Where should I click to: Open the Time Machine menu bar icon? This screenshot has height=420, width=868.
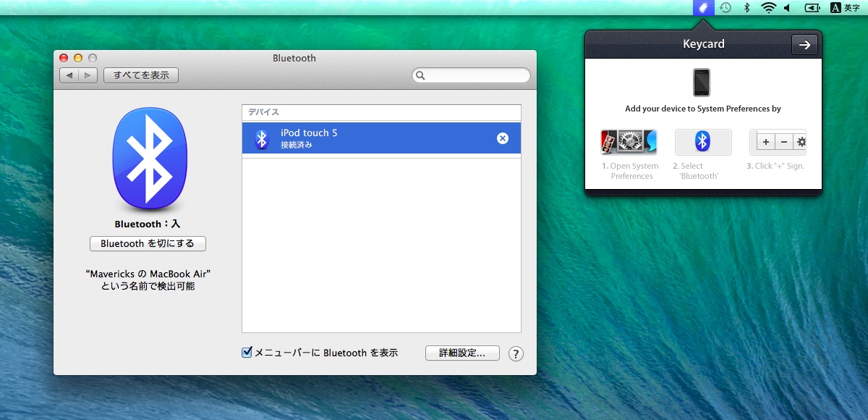click(x=725, y=8)
